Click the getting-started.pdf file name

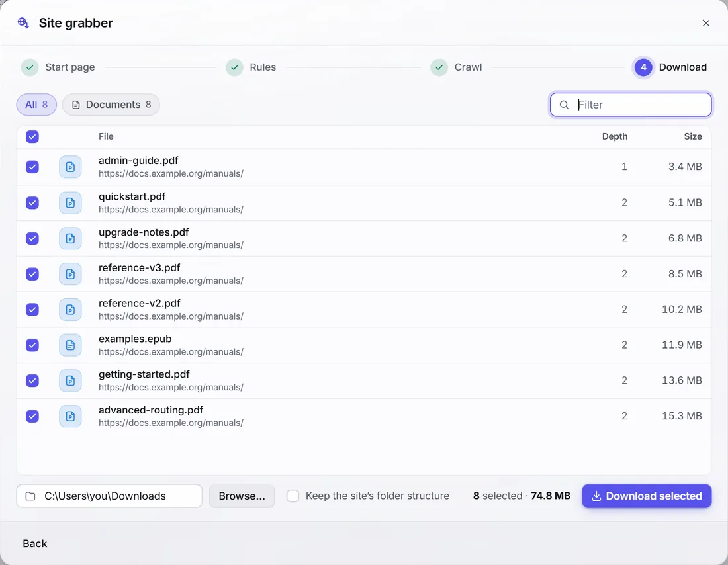click(144, 374)
